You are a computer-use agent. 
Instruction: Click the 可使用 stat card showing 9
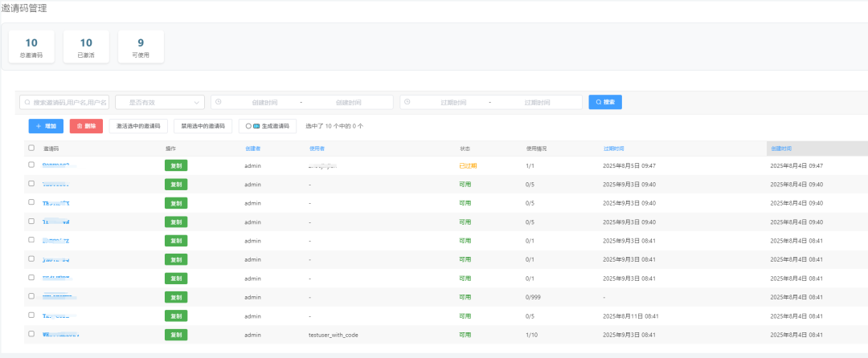pyautogui.click(x=141, y=47)
